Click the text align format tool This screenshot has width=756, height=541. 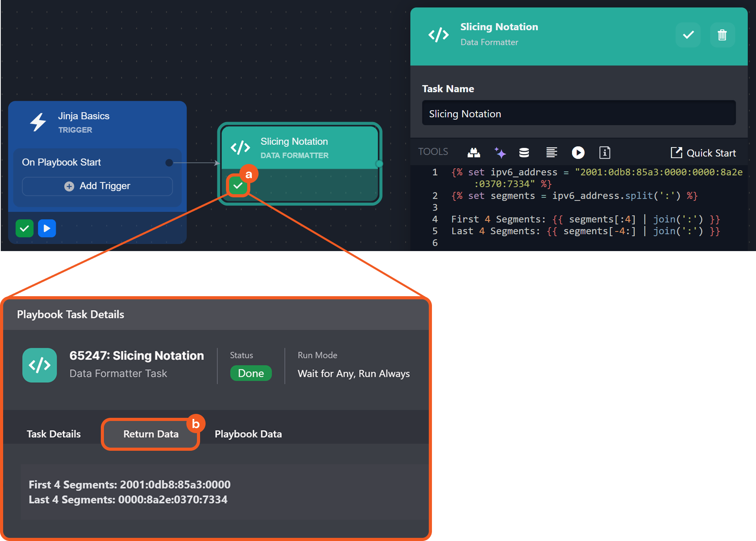[552, 153]
